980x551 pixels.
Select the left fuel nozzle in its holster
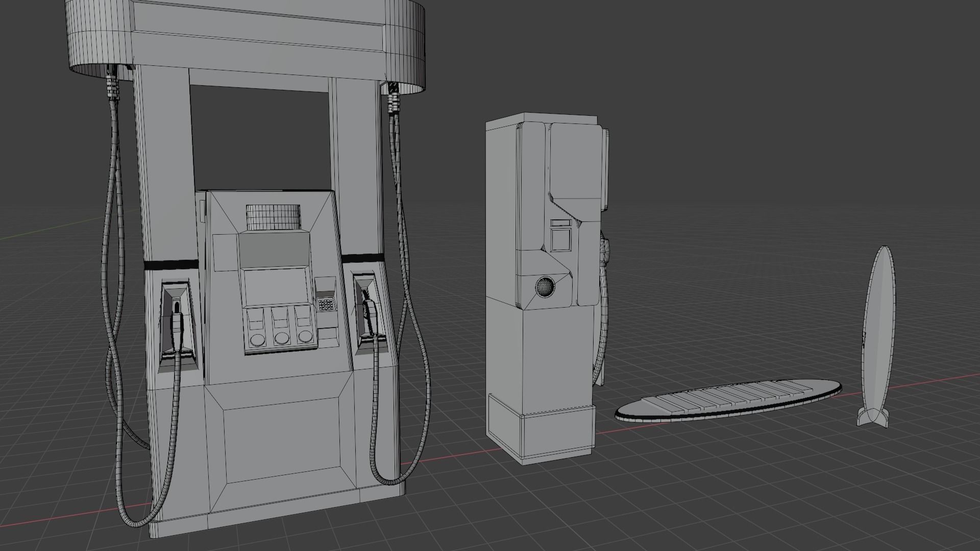point(177,327)
